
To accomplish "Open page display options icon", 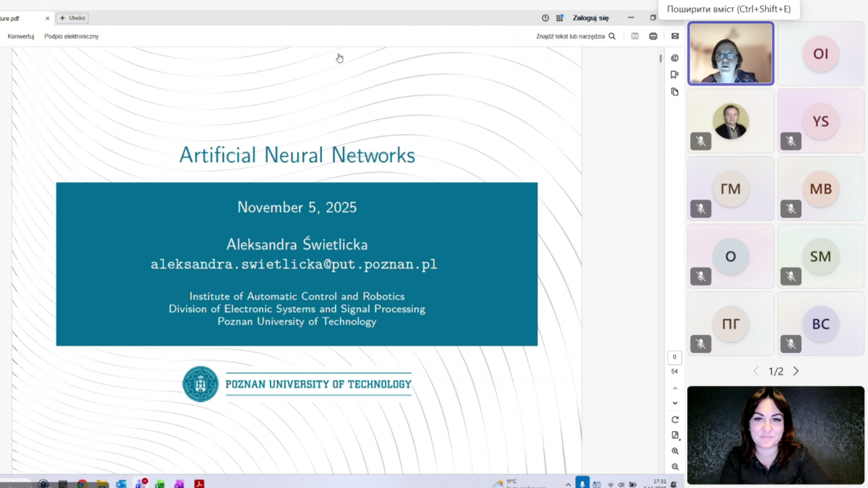I will [x=675, y=435].
